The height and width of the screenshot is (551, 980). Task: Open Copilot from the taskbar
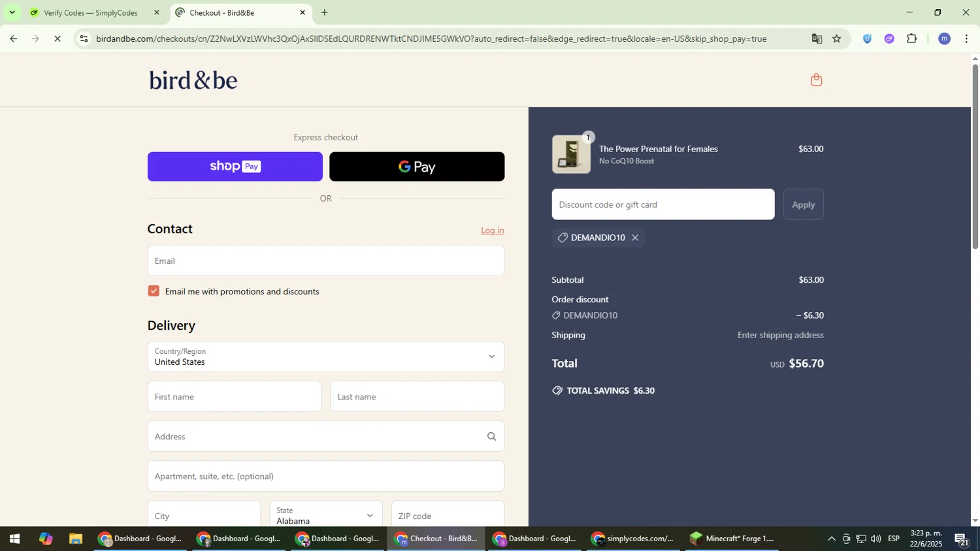(x=46, y=539)
